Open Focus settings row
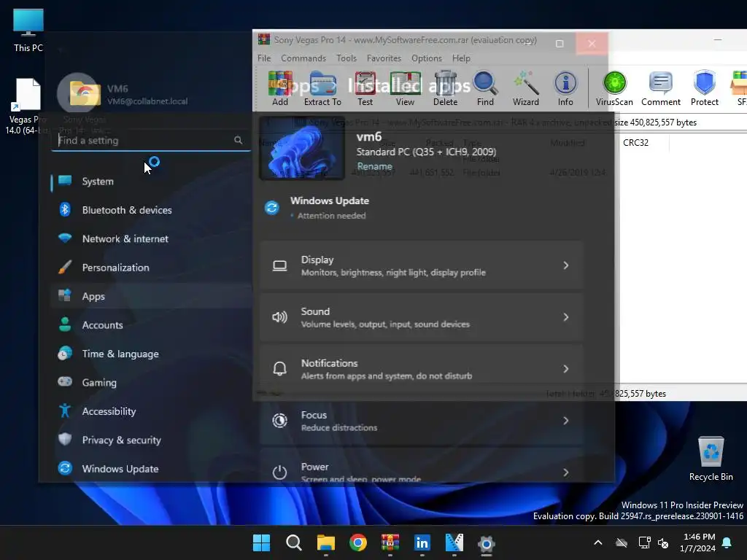Viewport: 747px width, 560px height. click(422, 421)
